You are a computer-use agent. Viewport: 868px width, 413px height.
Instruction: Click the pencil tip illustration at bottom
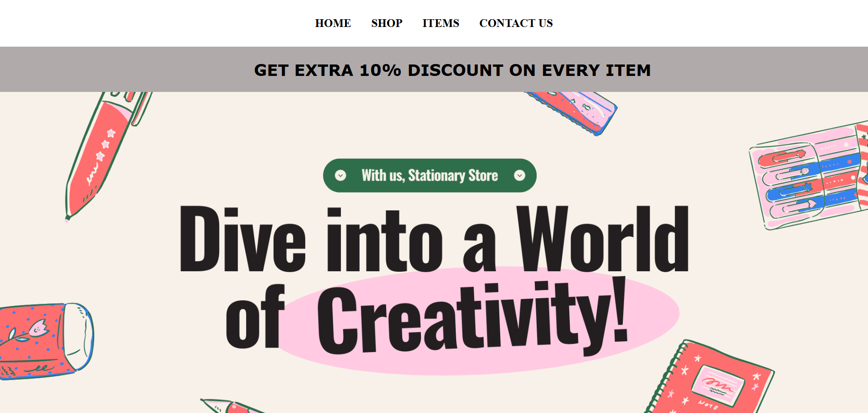coord(231,406)
